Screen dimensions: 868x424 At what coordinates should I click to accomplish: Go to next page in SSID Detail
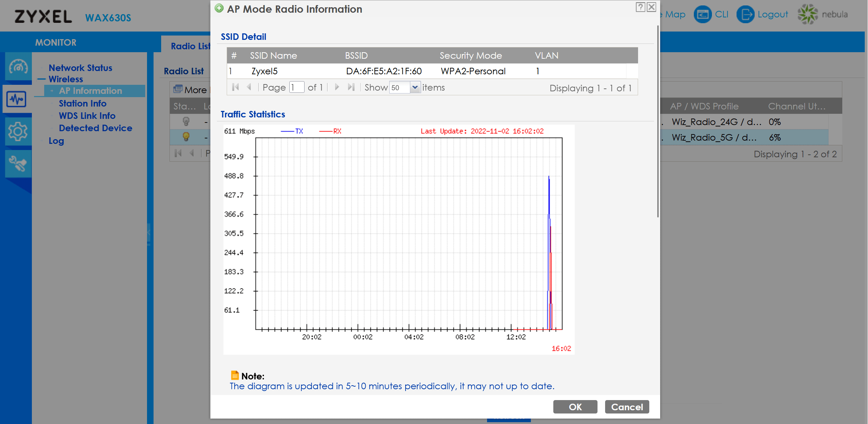coord(337,87)
